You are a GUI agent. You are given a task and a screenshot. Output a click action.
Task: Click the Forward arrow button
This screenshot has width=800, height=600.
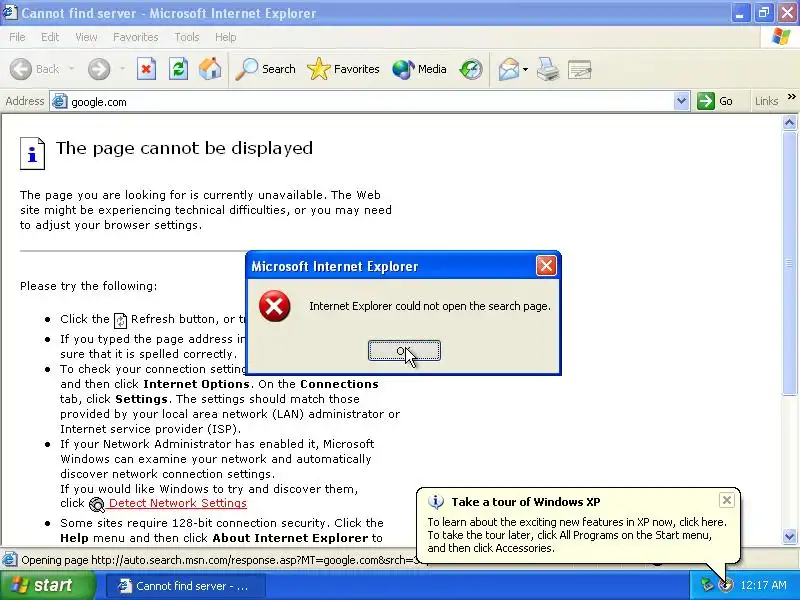(99, 69)
